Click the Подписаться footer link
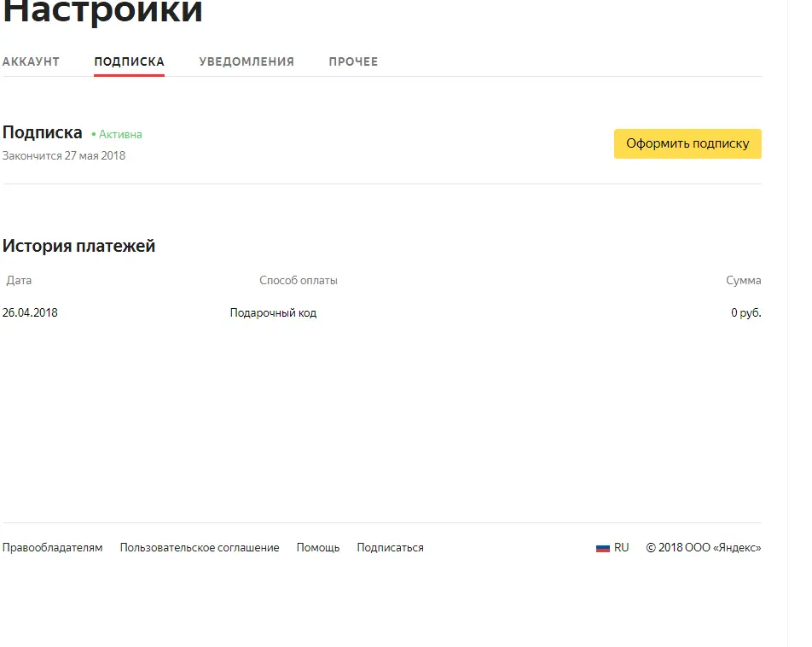The width and height of the screenshot is (812, 647). pos(390,547)
